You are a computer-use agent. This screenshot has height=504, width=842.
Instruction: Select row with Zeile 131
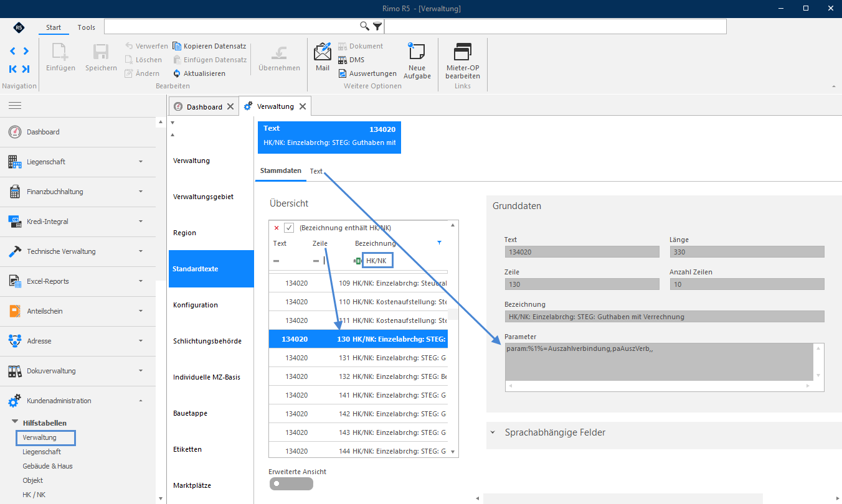tap(358, 358)
